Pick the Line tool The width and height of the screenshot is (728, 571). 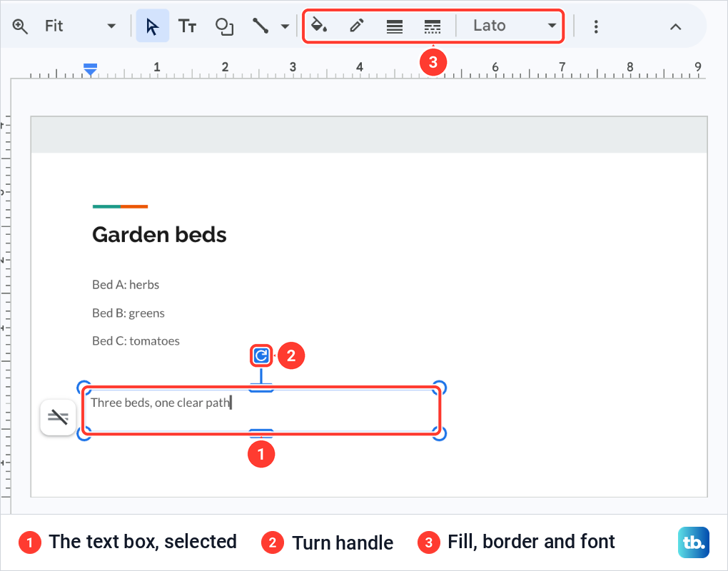(x=261, y=26)
